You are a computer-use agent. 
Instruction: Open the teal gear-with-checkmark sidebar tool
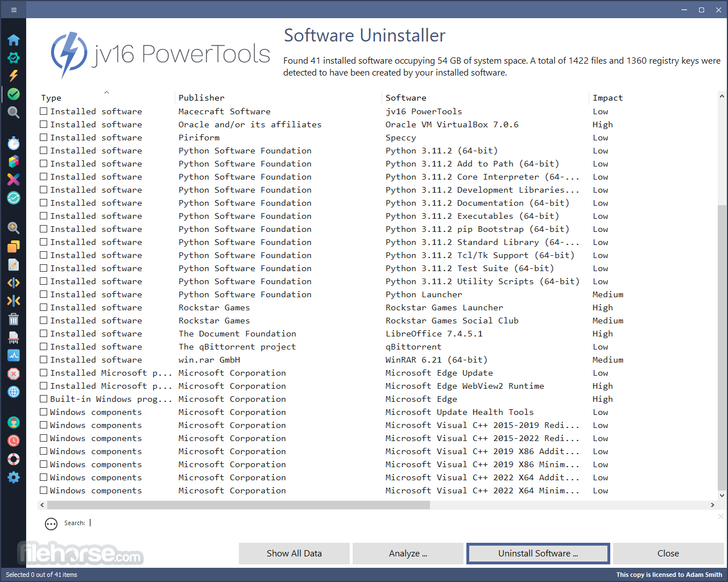click(14, 57)
